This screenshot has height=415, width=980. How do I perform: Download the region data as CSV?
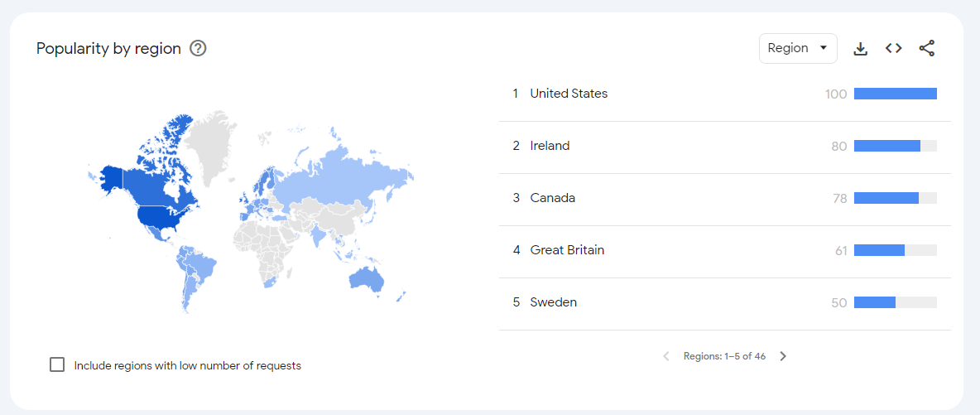click(x=861, y=49)
